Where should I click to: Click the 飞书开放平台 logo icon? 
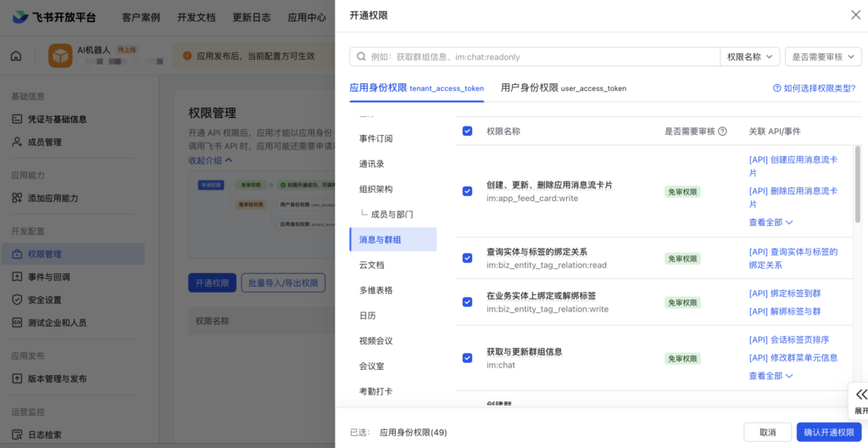pyautogui.click(x=19, y=17)
